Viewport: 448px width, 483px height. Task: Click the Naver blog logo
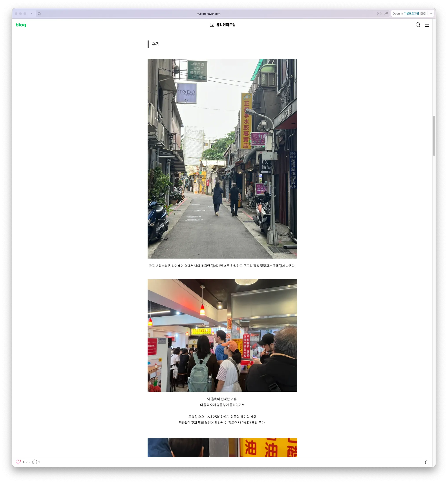[x=21, y=25]
